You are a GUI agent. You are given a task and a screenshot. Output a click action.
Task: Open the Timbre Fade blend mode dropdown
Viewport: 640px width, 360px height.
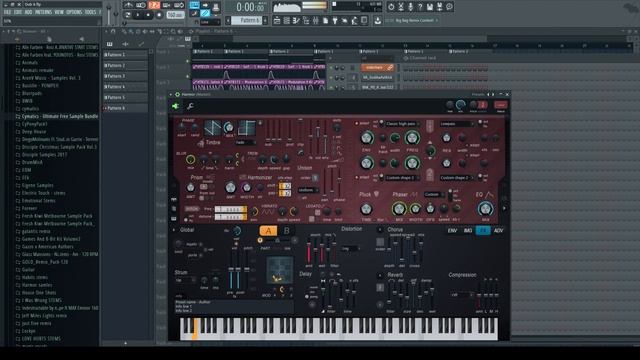click(246, 142)
